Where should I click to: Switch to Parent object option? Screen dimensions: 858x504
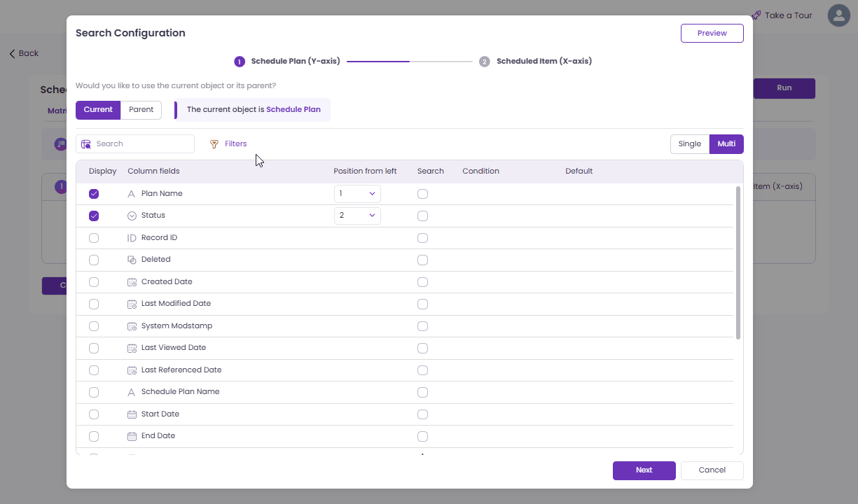141,110
